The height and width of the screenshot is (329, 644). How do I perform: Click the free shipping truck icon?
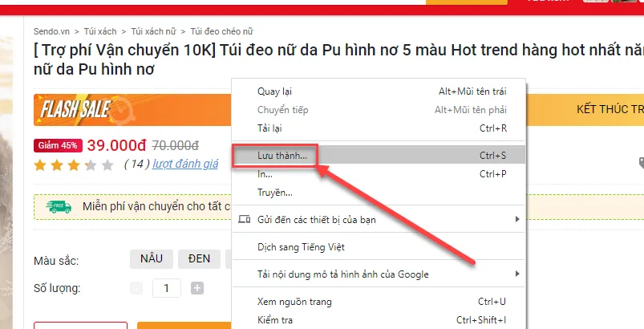(59, 206)
